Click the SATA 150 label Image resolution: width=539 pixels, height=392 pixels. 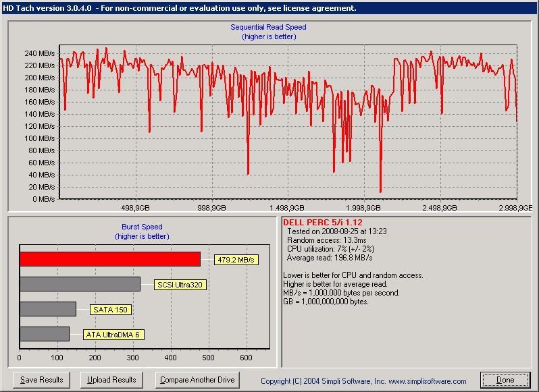coord(110,310)
